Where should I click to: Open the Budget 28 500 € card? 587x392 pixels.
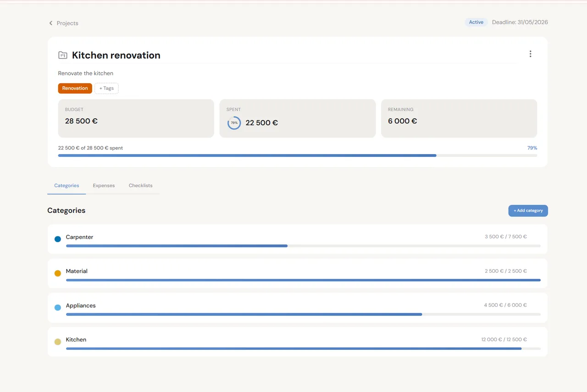point(136,118)
